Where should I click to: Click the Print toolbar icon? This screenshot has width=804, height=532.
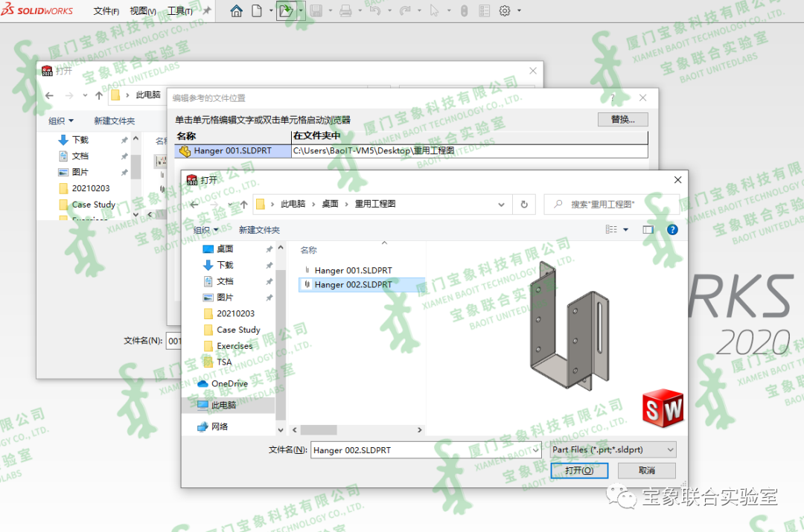(345, 10)
